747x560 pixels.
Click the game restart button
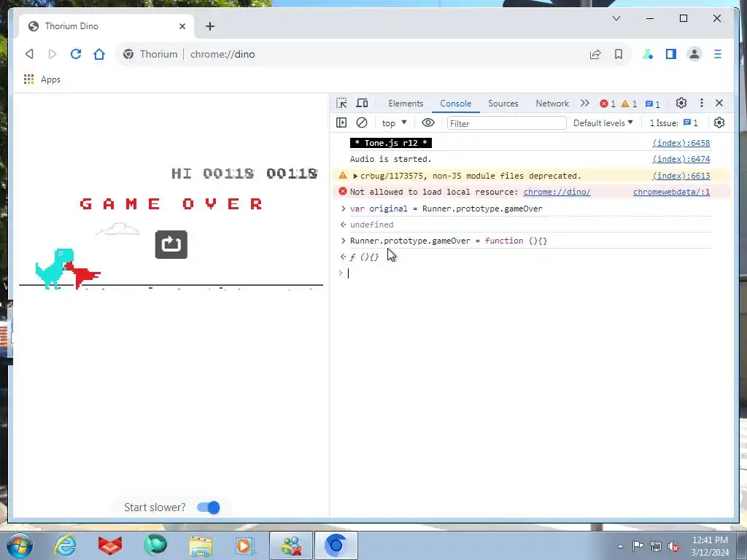(x=171, y=244)
